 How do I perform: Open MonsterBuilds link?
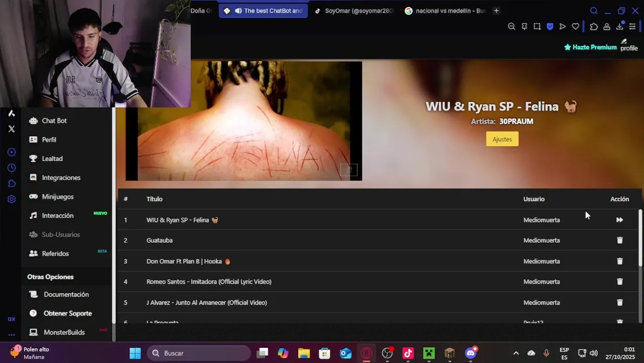(x=64, y=332)
